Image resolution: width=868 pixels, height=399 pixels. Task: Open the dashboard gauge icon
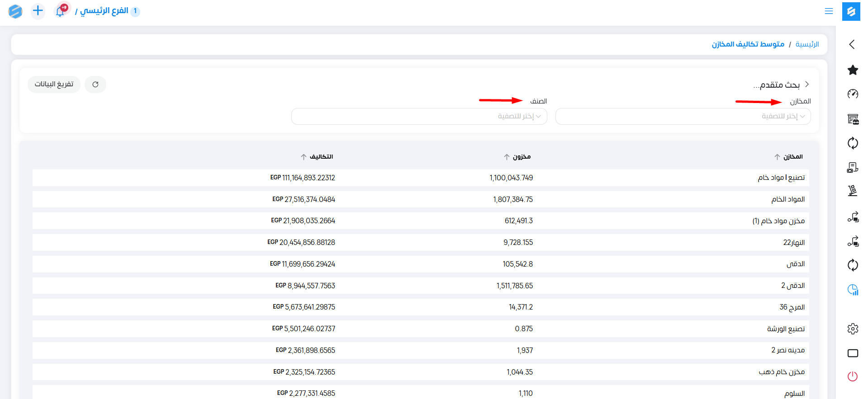853,94
